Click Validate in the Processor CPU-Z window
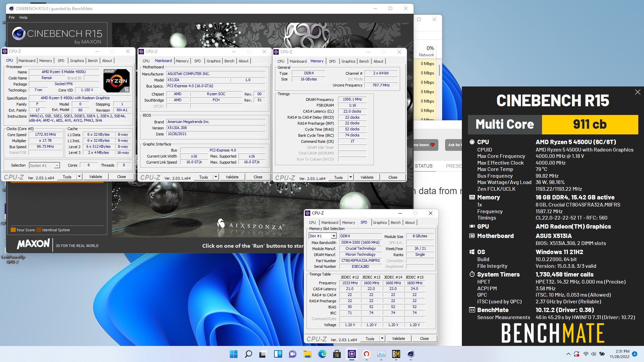This screenshot has height=362, width=644. [96, 177]
